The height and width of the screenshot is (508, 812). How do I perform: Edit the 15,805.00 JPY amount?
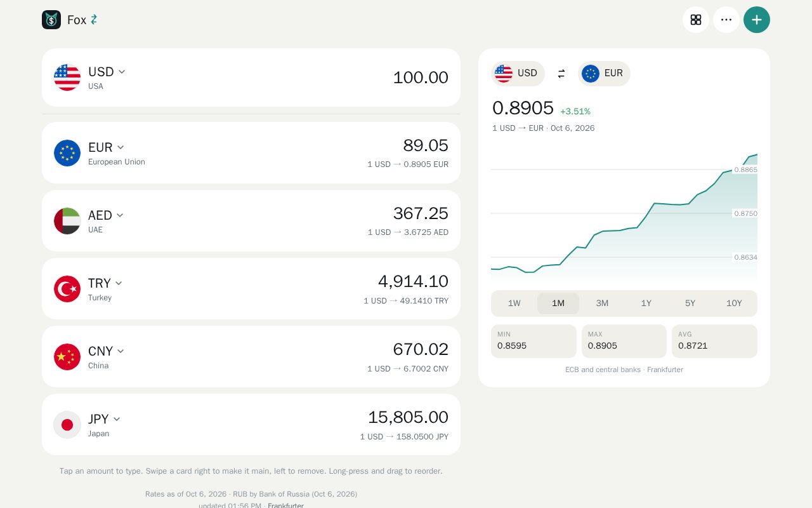click(x=408, y=417)
